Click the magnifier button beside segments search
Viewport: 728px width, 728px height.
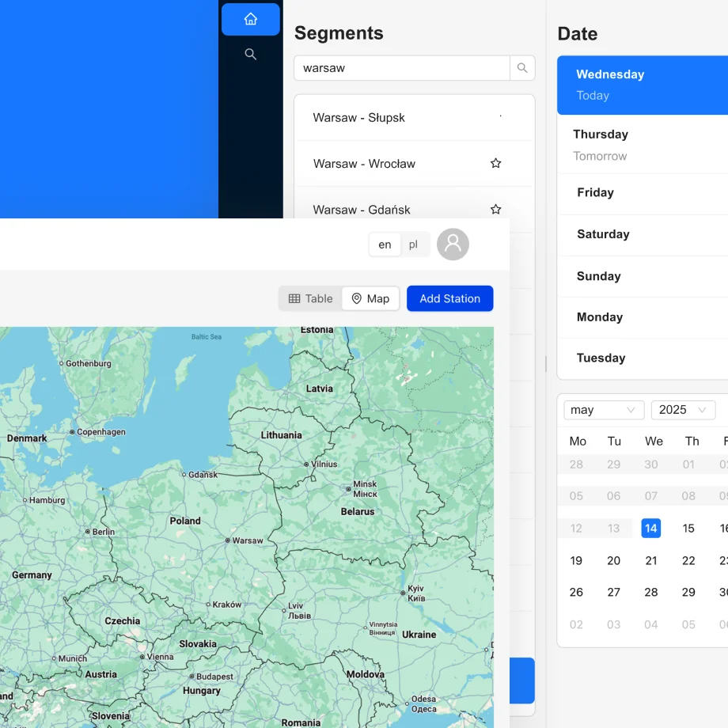pyautogui.click(x=522, y=68)
